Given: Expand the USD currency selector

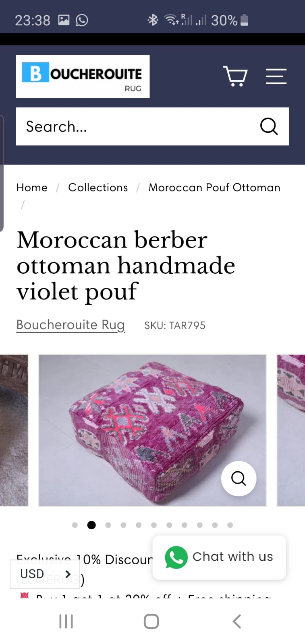Looking at the screenshot, I should coord(45,574).
